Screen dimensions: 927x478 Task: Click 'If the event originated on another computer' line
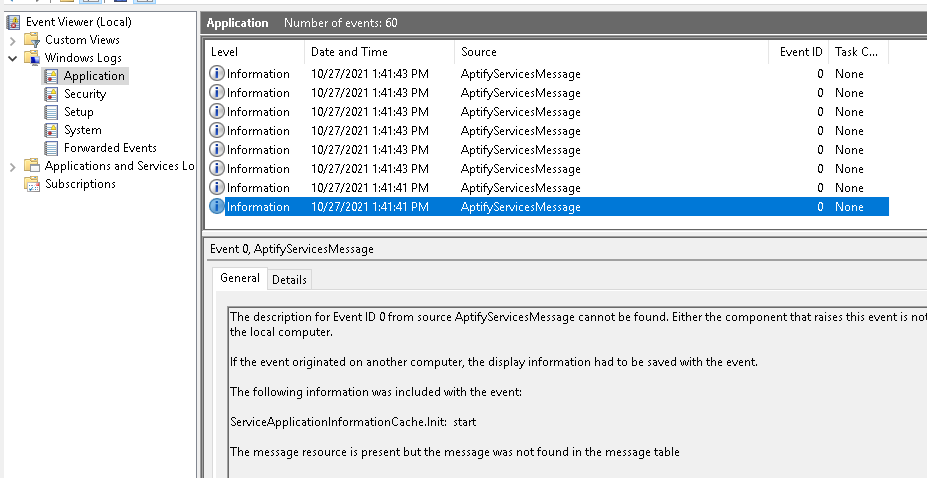494,362
